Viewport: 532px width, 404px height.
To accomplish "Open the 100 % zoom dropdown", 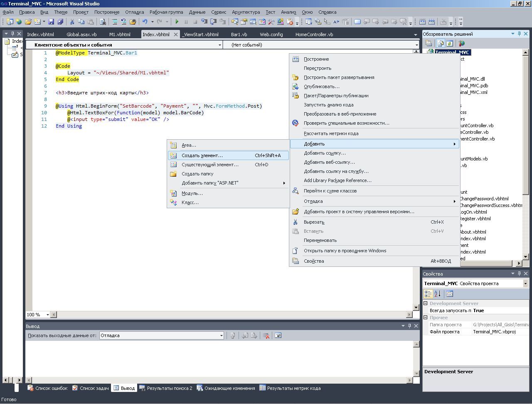I will pyautogui.click(x=47, y=315).
